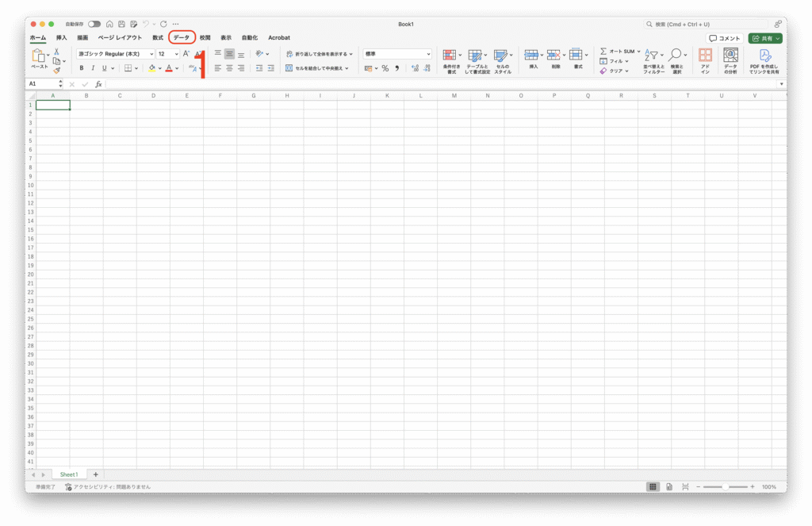Toggle Align Text Left
Image resolution: width=812 pixels, height=526 pixels.
tap(217, 68)
